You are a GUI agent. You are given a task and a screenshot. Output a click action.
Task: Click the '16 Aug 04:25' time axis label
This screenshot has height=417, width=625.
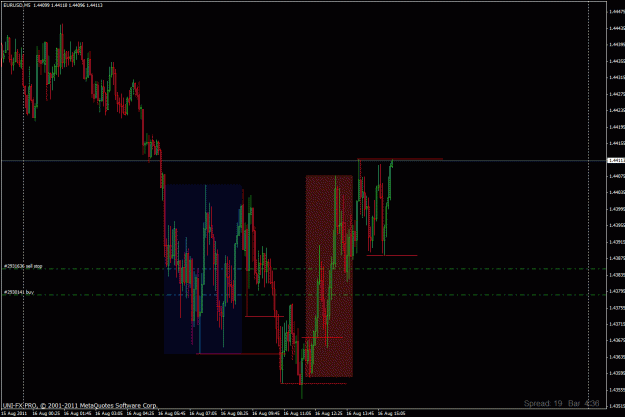(140, 414)
